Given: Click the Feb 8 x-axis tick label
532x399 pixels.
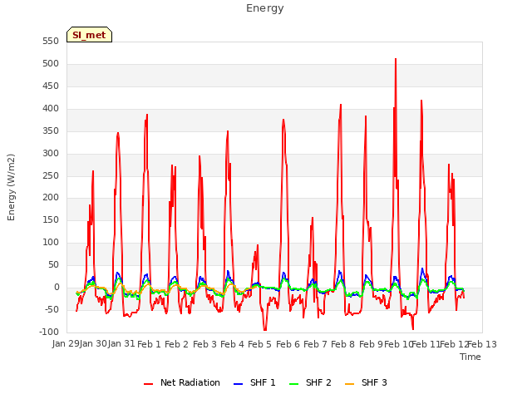Looking at the screenshot, I should [x=343, y=344].
